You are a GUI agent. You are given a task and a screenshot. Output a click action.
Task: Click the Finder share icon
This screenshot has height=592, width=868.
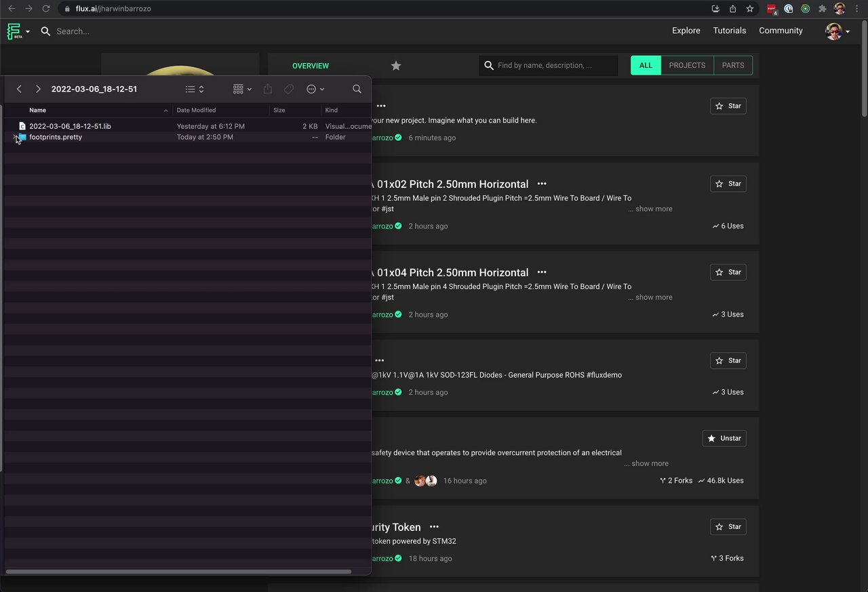click(268, 89)
